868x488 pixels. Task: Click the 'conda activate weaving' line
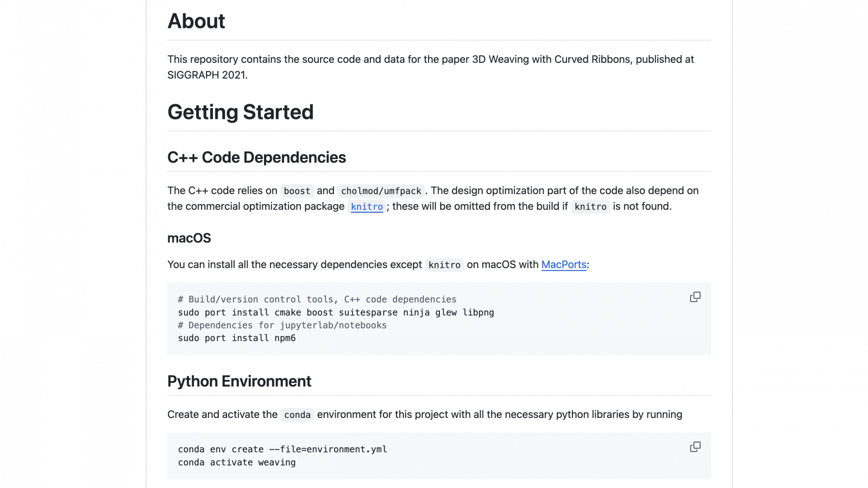coord(236,462)
